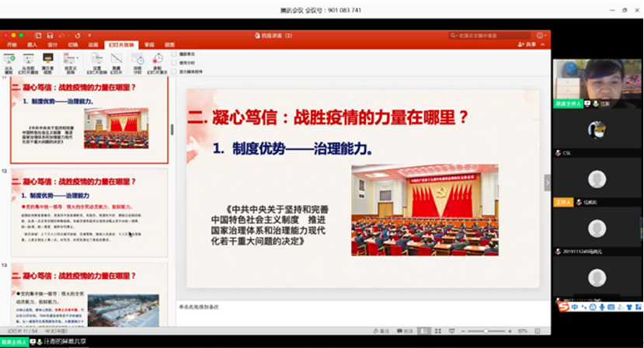Click subtitle 制度优势——治理能力 text
The width and height of the screenshot is (644, 348).
(292, 148)
